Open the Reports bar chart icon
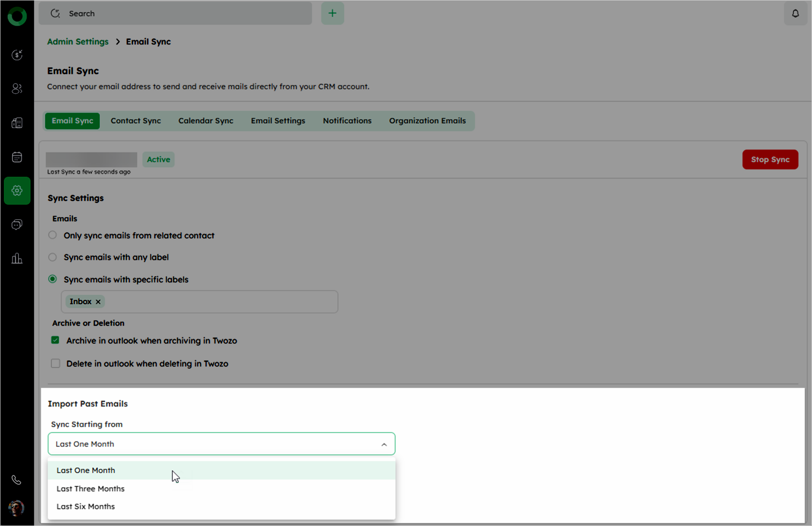This screenshot has height=526, width=812. (x=17, y=258)
